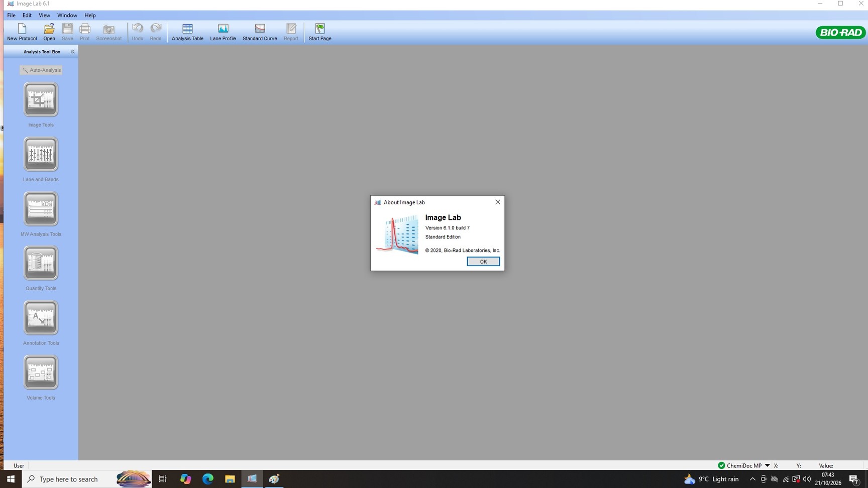Click the Report toolbar icon
Screen dimensions: 868x488
(x=291, y=32)
